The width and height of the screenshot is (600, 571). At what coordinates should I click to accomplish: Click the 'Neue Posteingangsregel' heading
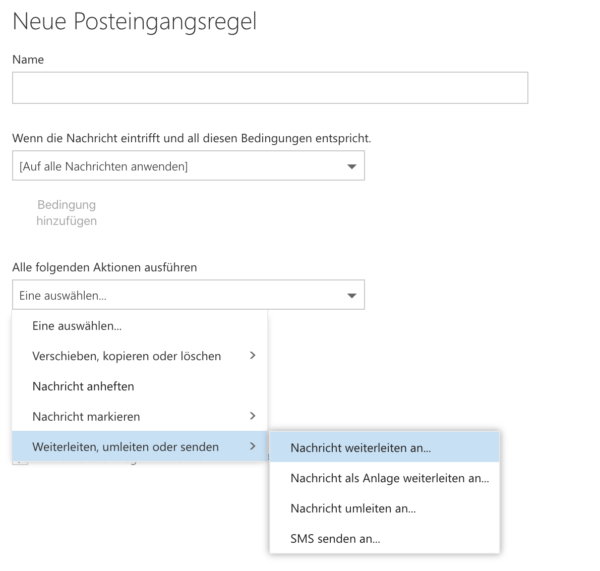pyautogui.click(x=134, y=21)
